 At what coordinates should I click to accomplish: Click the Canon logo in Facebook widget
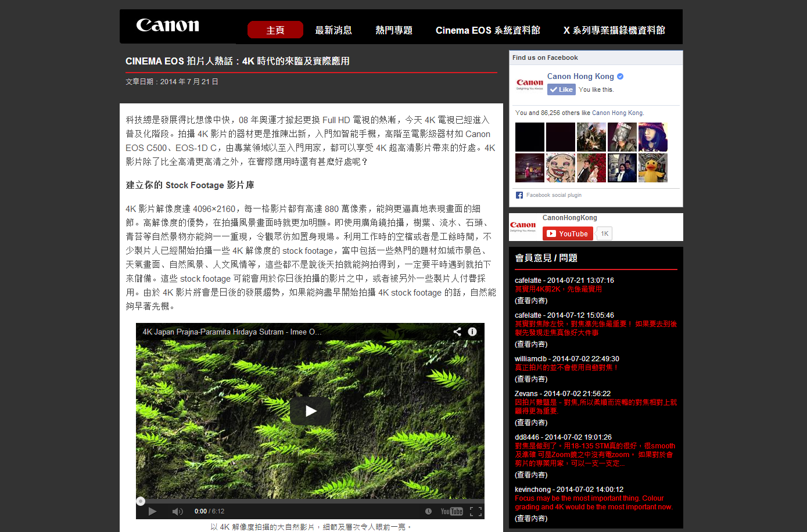click(x=530, y=84)
